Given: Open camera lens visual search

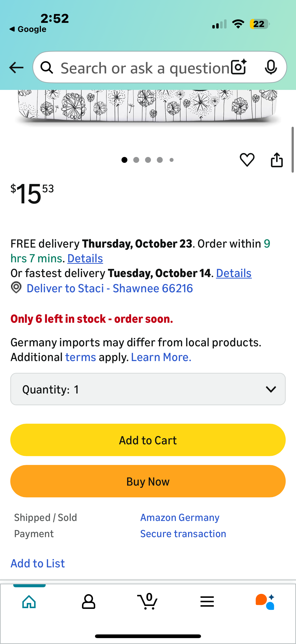Looking at the screenshot, I should pyautogui.click(x=239, y=67).
